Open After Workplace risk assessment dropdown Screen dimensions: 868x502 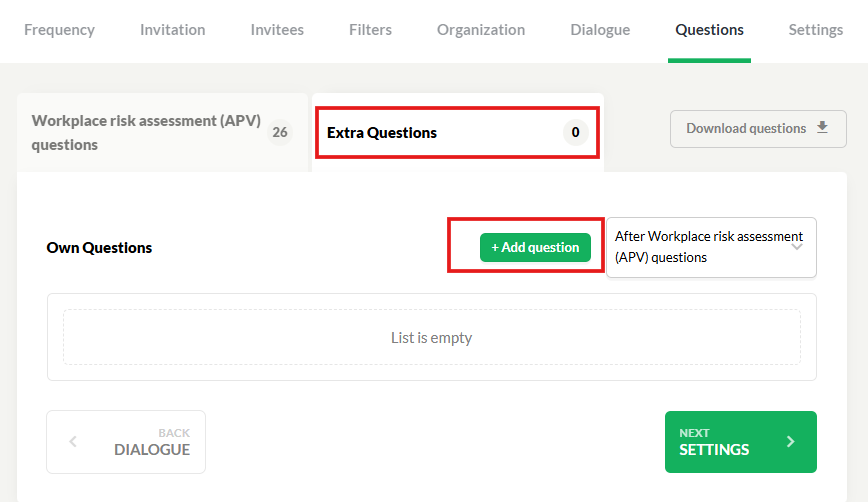[711, 247]
